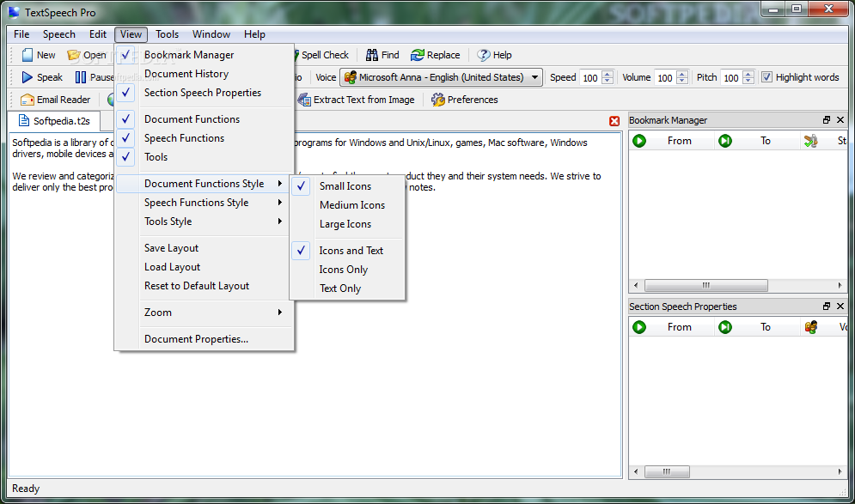
Task: Open the Tools menu in menu bar
Action: click(x=167, y=34)
